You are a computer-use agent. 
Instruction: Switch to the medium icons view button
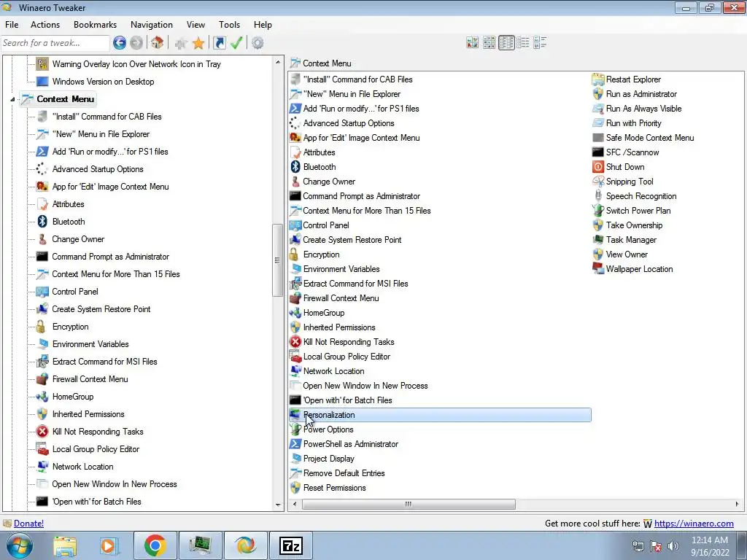point(489,43)
